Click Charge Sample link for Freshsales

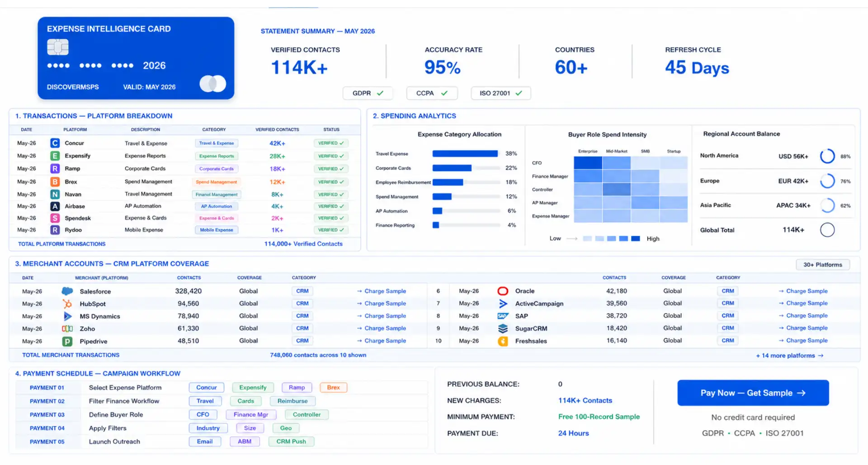[803, 340]
